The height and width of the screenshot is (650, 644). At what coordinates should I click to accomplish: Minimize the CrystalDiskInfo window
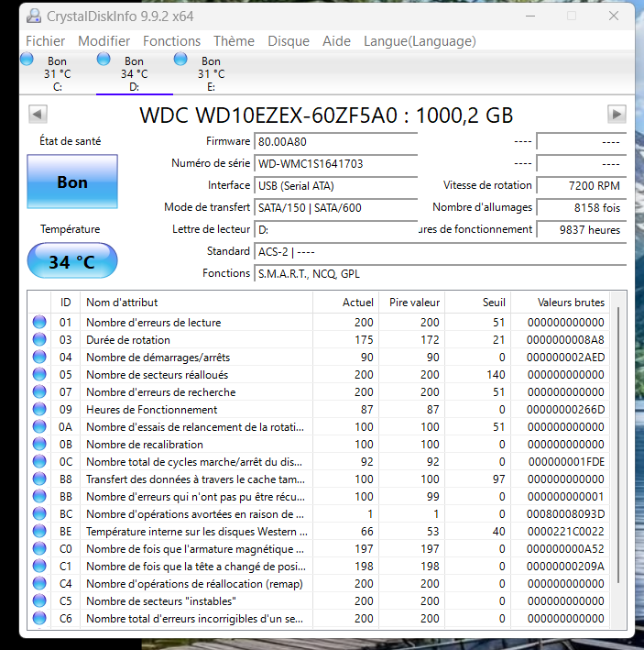click(x=530, y=17)
